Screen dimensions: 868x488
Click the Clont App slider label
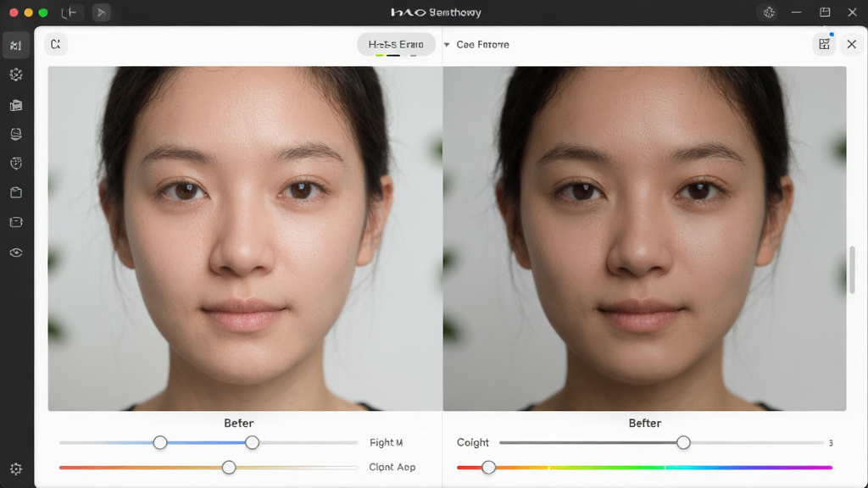pyautogui.click(x=392, y=468)
